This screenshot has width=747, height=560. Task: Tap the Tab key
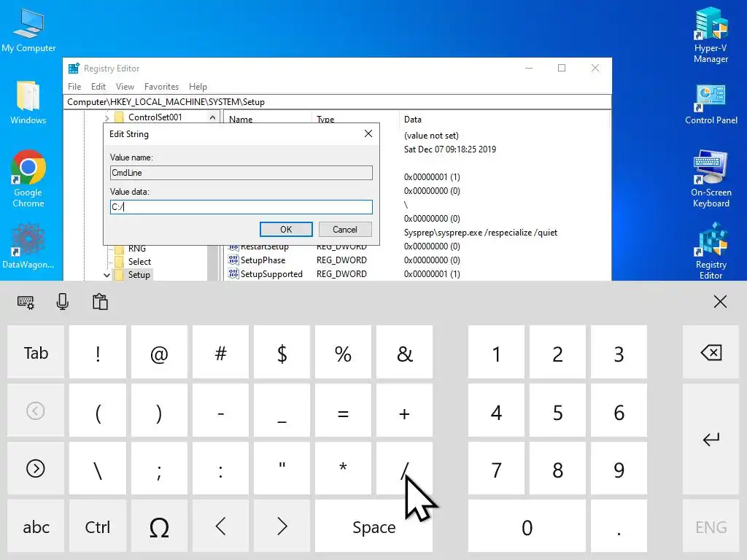[36, 352]
